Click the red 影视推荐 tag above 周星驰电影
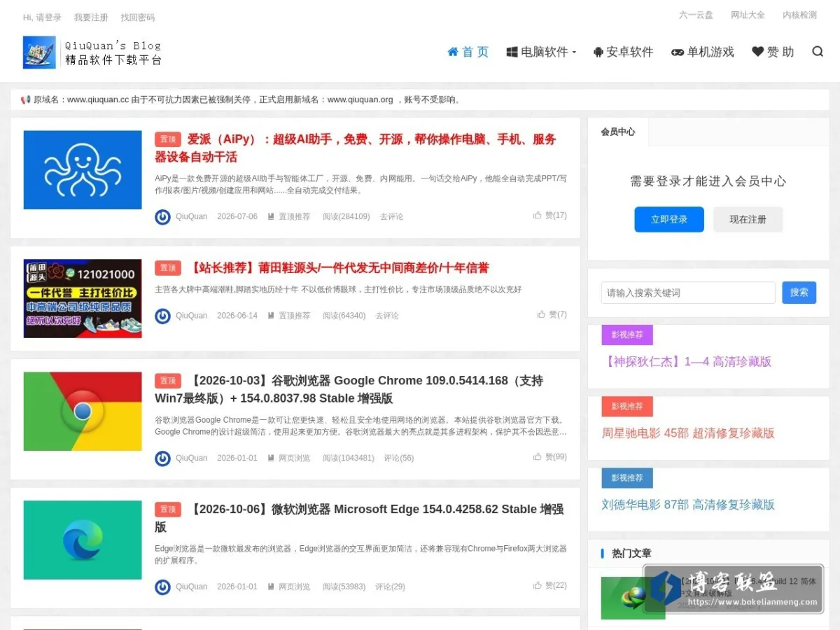This screenshot has height=630, width=840. [x=627, y=406]
